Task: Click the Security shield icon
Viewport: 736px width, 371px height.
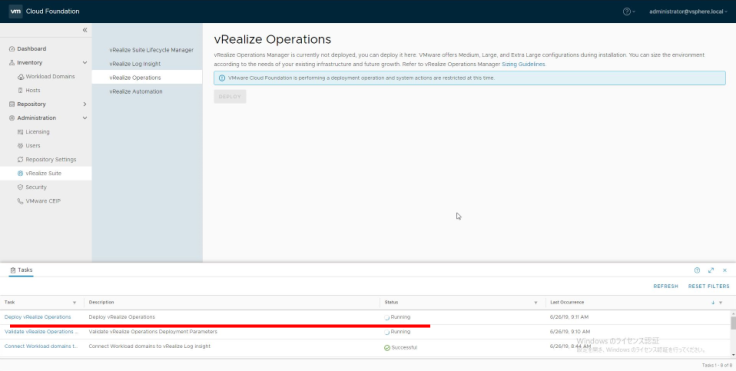Action: 20,187
